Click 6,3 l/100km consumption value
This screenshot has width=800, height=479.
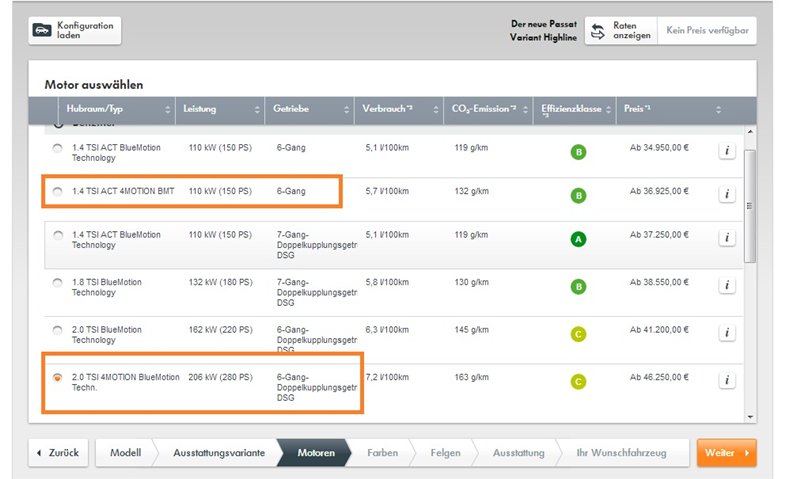pyautogui.click(x=387, y=330)
